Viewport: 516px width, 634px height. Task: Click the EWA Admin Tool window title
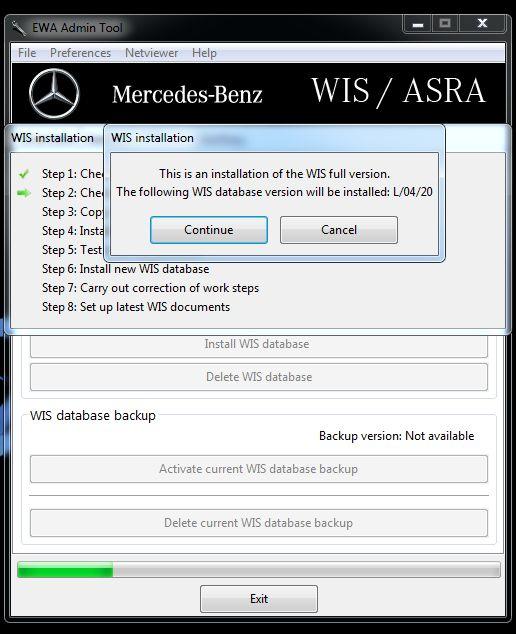[77, 28]
